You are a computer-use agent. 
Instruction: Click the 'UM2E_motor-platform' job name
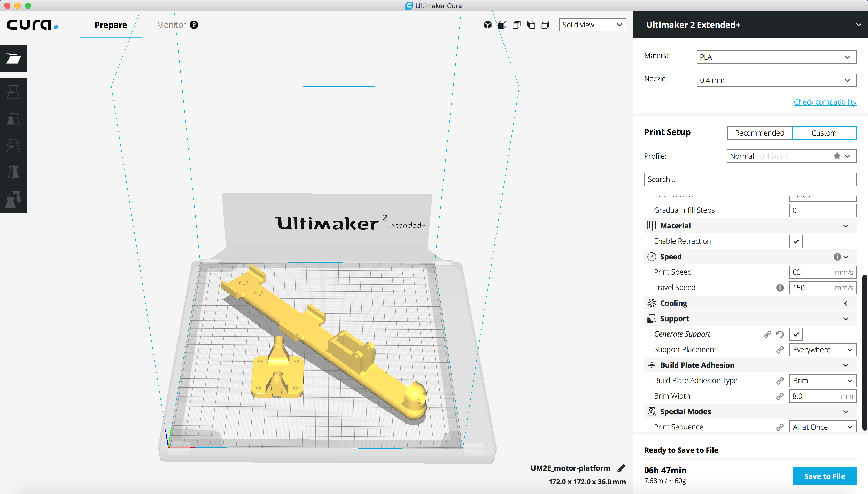click(x=570, y=468)
